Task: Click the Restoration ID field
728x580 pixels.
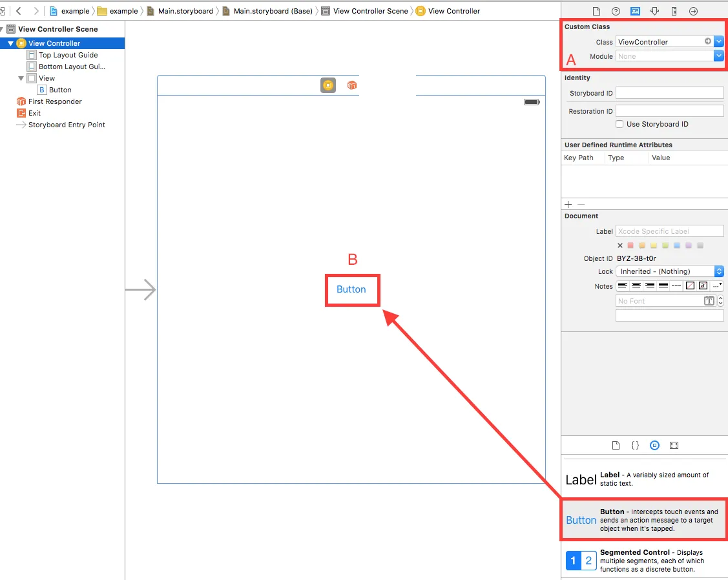Action: pos(669,111)
